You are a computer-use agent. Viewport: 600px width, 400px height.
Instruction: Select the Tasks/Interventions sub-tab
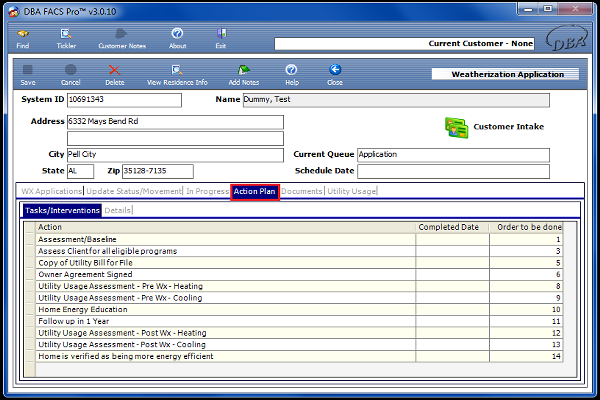tap(62, 210)
